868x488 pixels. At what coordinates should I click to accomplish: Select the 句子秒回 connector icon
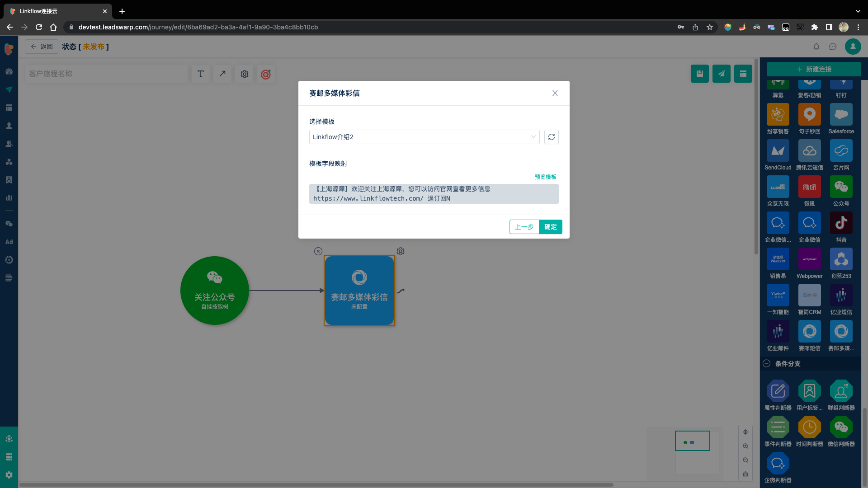[809, 114]
